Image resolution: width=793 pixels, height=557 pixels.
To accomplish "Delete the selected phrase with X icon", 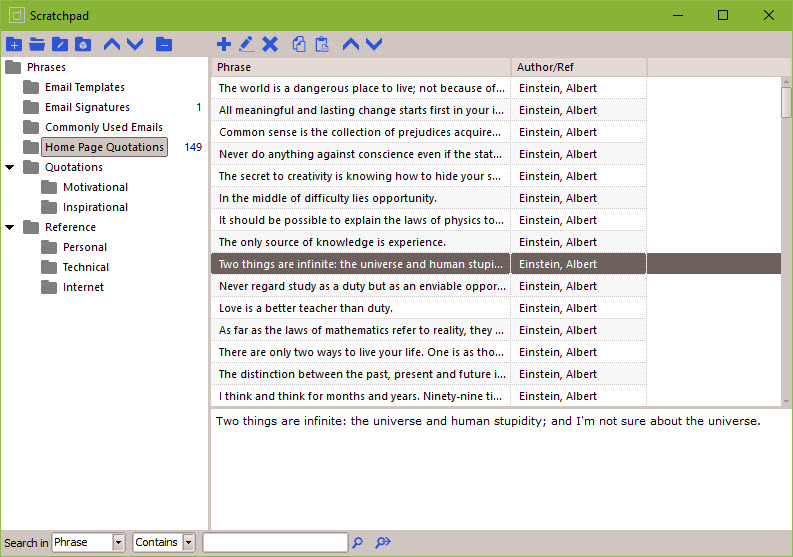I will 270,44.
